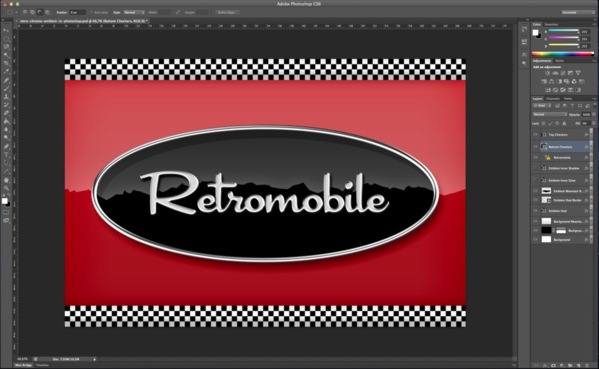Switch to the Channels tab
599x369 pixels.
(x=552, y=99)
